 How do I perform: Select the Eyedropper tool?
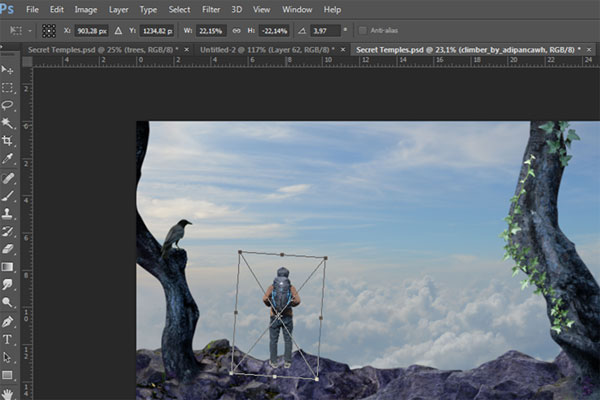pyautogui.click(x=8, y=158)
